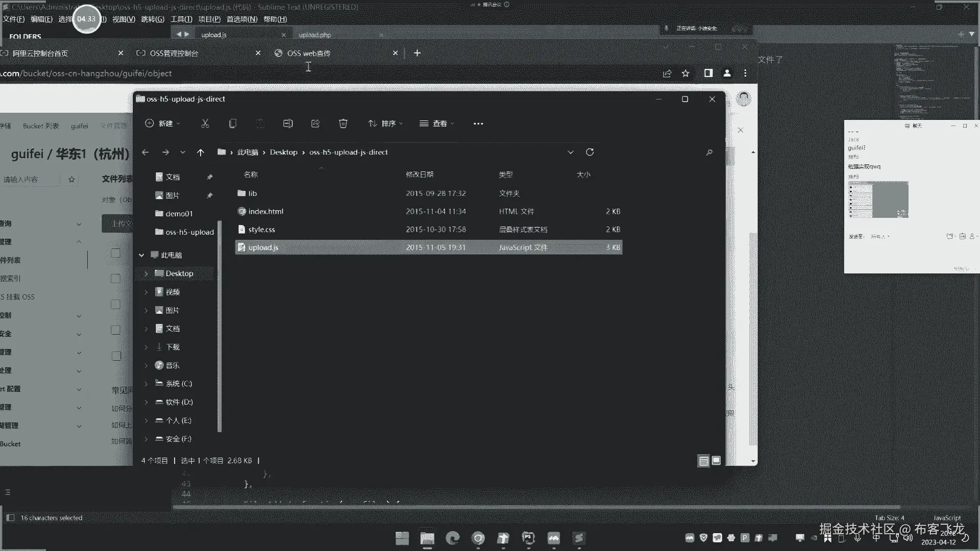Open the 排序 sort dropdown
This screenshot has height=551, width=980.
tap(385, 123)
